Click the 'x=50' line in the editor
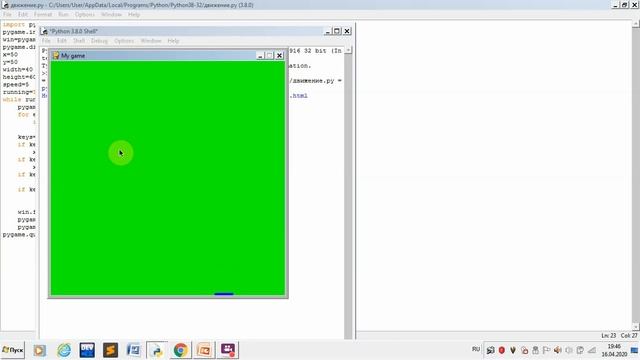 click(x=10, y=54)
